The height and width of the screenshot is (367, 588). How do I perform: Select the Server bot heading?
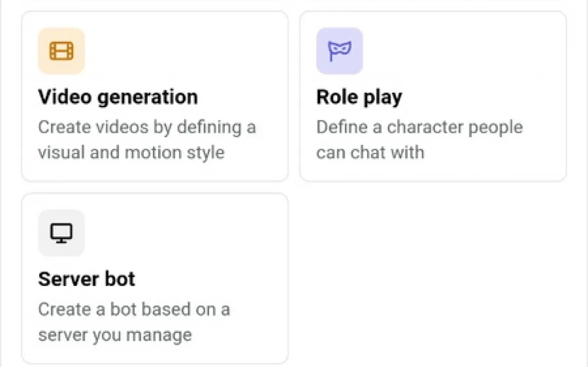click(87, 279)
